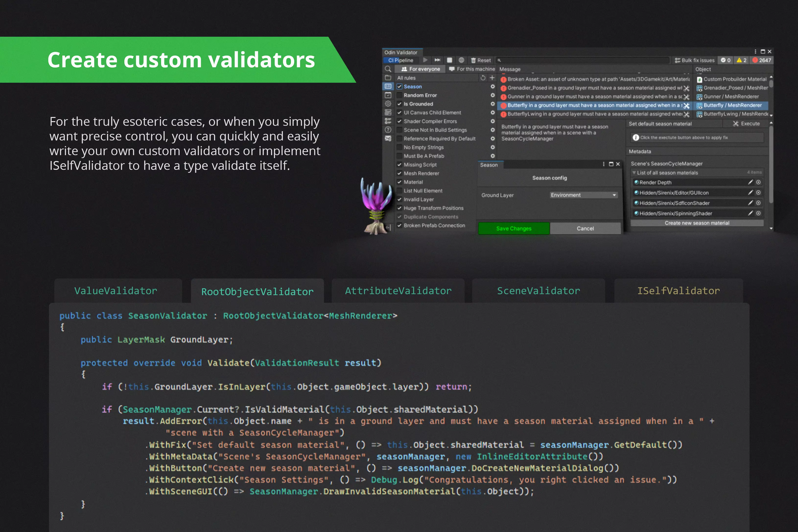Enable the Reference Required By Default checkbox

(399, 139)
